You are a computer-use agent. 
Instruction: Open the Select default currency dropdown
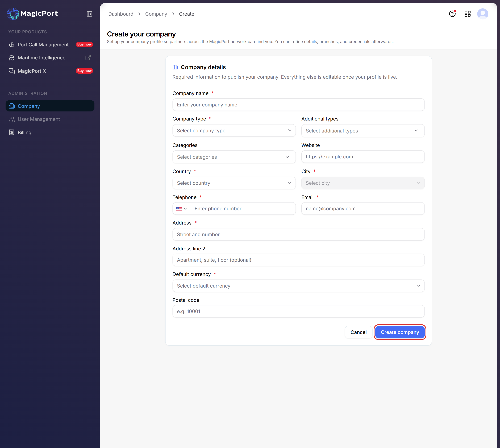(298, 286)
